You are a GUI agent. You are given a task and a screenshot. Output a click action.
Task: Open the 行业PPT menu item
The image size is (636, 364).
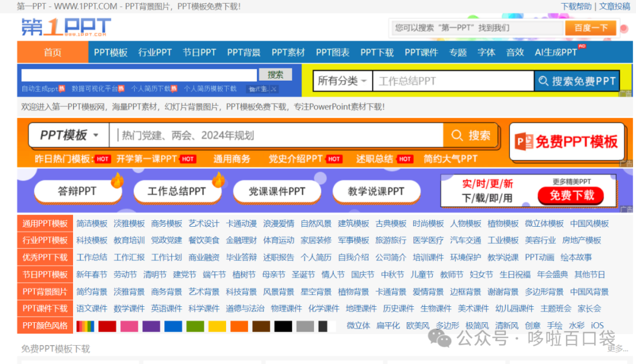point(154,52)
